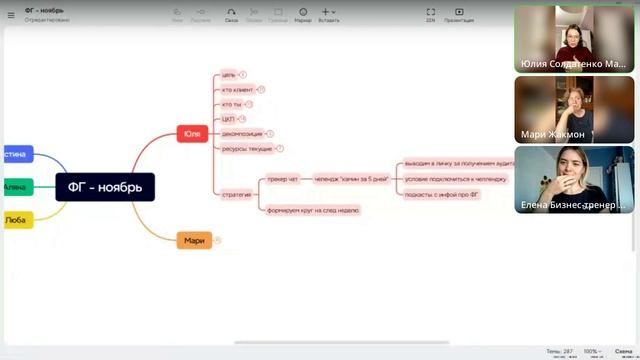The height and width of the screenshot is (360, 640).
Task: Select the Связь (relationship) tool
Action: [231, 15]
